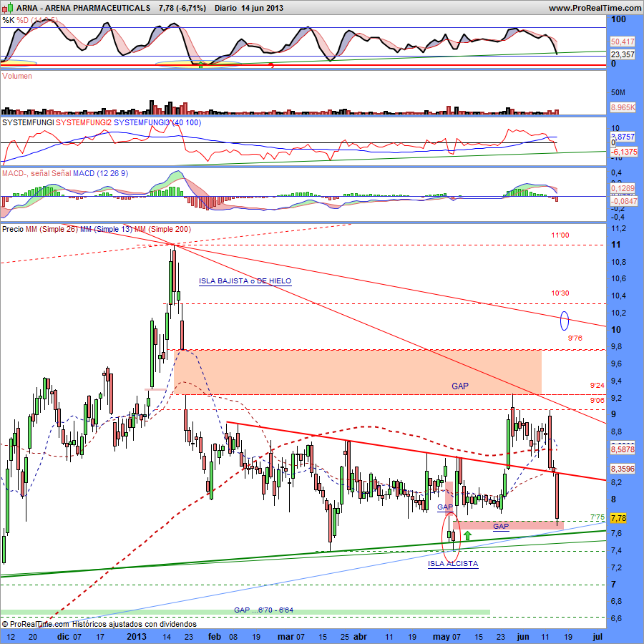Click the blue SYSTEMFUNGI3 (40 100) label
Screen dimensions: 644x644
(x=157, y=122)
